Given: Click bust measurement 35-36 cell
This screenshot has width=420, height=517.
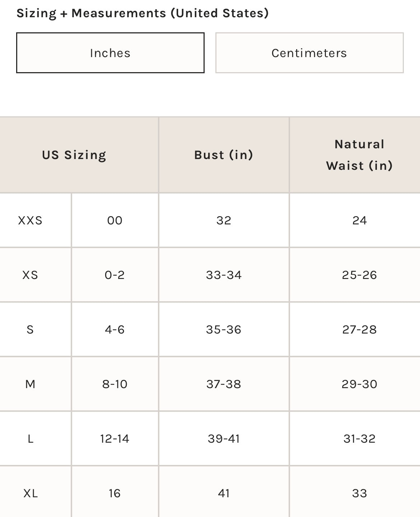Looking at the screenshot, I should tap(224, 329).
